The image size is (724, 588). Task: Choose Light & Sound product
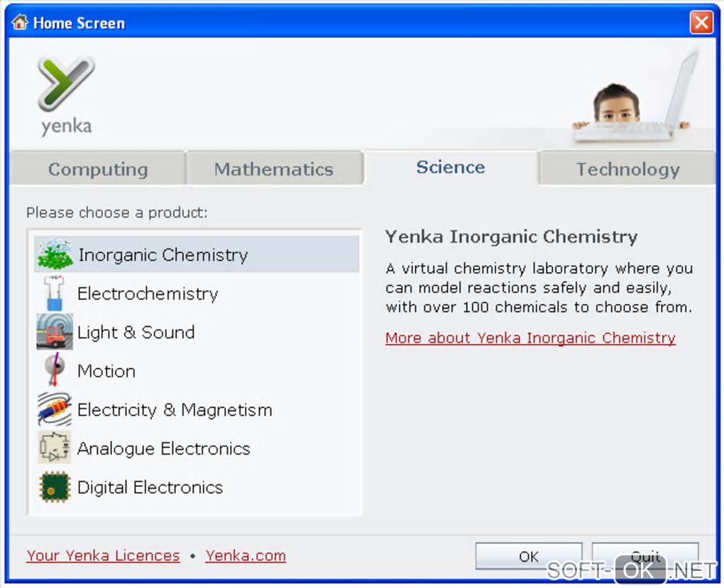197,332
